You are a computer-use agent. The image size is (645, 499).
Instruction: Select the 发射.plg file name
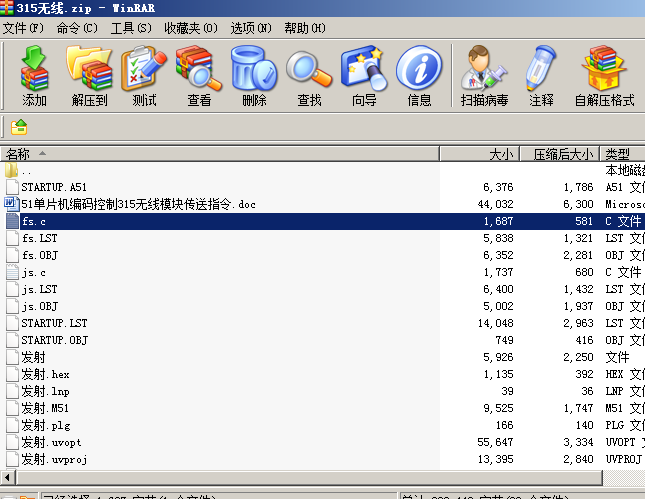46,425
